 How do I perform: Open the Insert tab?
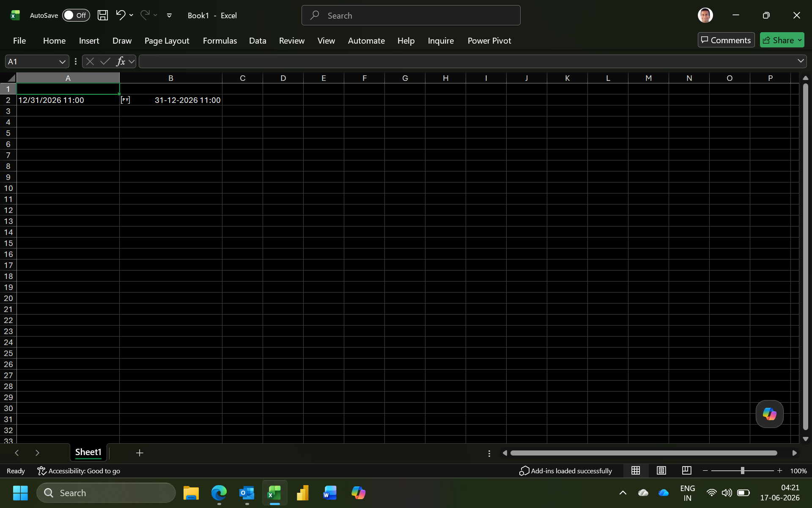(x=89, y=41)
